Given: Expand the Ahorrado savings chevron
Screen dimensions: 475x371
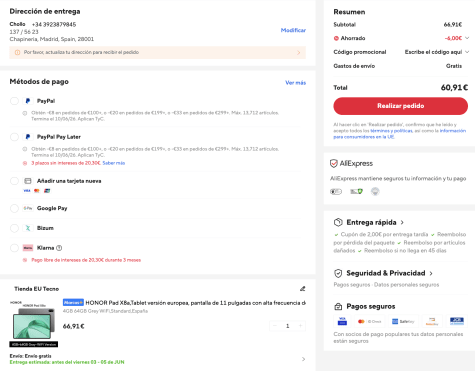Looking at the screenshot, I should (x=467, y=38).
